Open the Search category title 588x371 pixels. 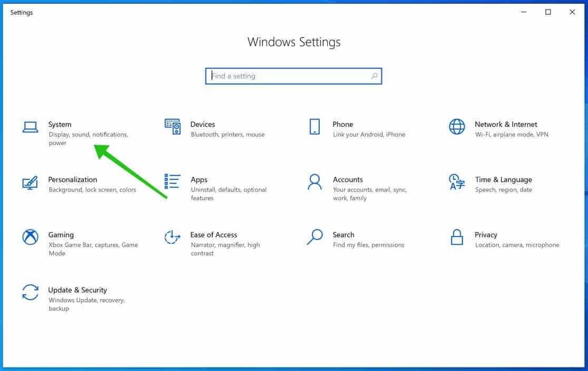point(343,235)
